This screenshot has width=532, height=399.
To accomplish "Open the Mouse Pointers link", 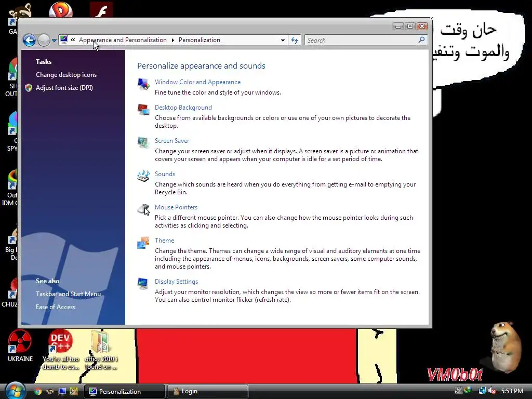I will point(176,207).
